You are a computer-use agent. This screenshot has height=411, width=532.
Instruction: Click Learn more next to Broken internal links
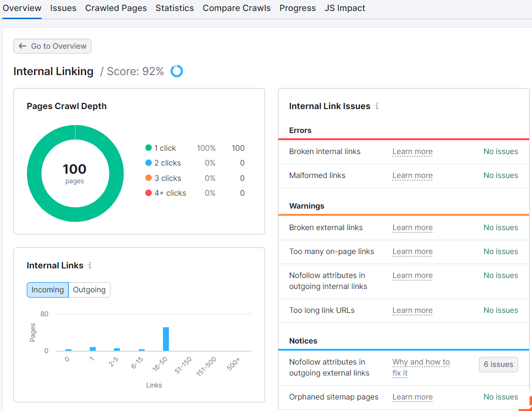[x=412, y=151]
